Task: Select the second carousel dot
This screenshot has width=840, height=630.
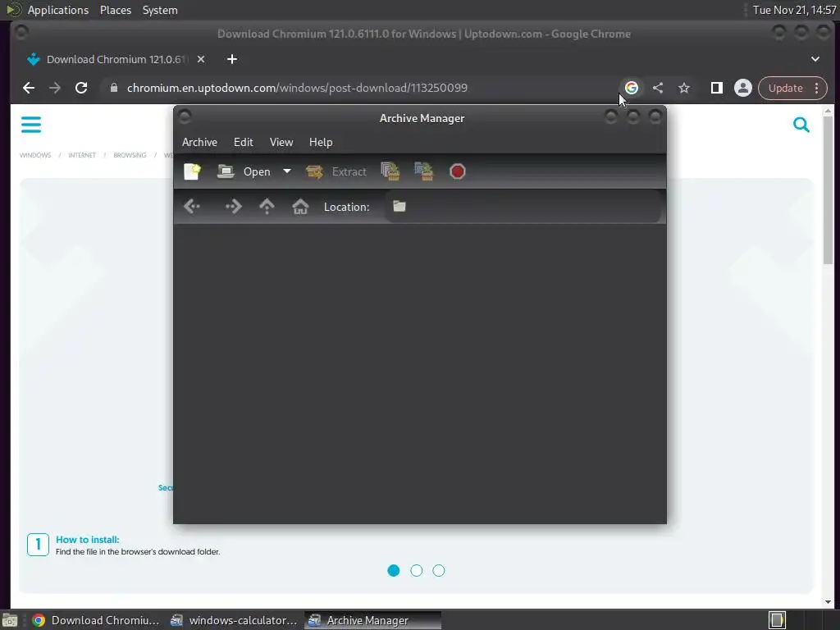Action: click(416, 571)
